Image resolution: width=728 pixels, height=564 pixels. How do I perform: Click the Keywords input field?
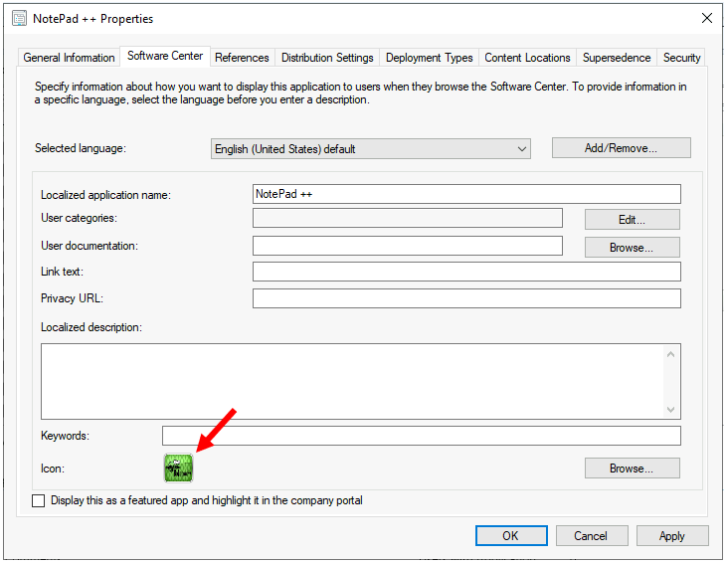[x=422, y=436]
